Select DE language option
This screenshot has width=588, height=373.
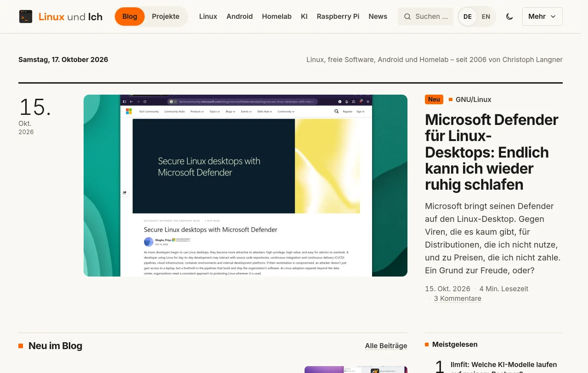(468, 17)
